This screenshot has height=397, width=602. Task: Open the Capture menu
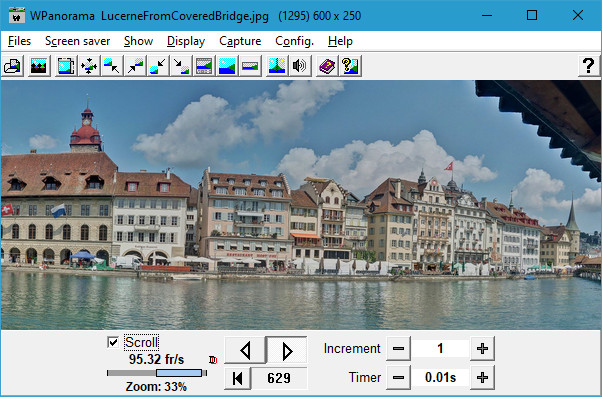click(240, 41)
